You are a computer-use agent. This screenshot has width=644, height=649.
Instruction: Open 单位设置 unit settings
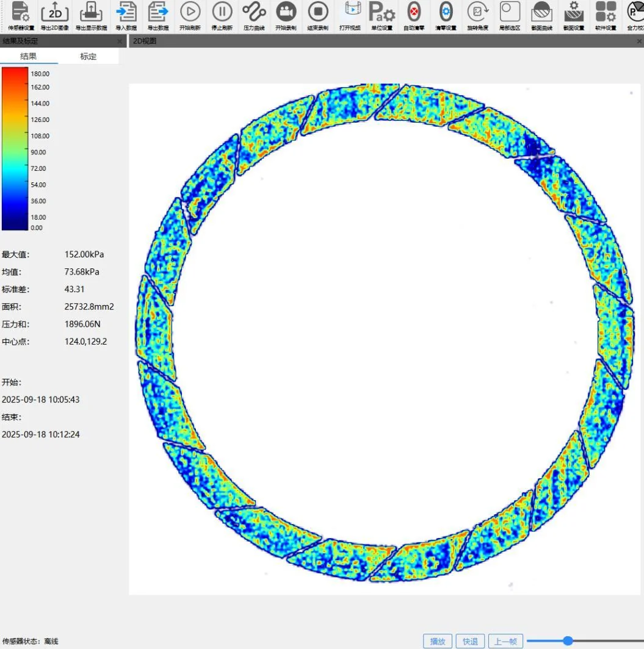pyautogui.click(x=382, y=16)
